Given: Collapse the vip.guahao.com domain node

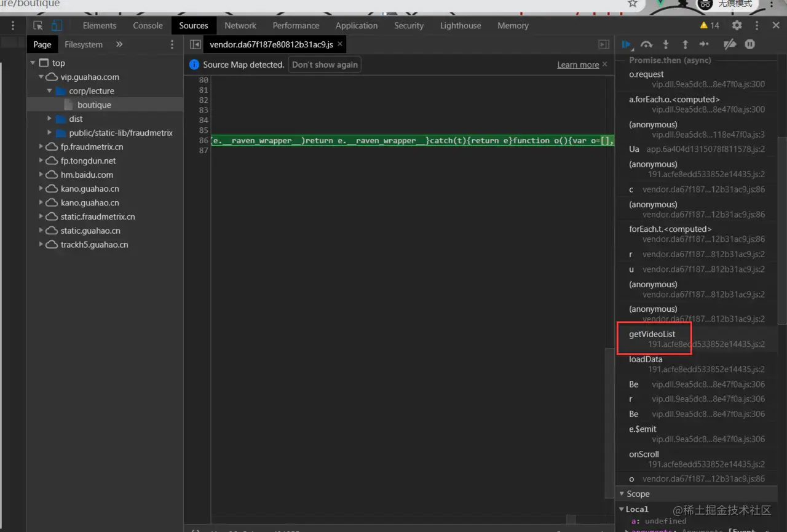Looking at the screenshot, I should 41,77.
